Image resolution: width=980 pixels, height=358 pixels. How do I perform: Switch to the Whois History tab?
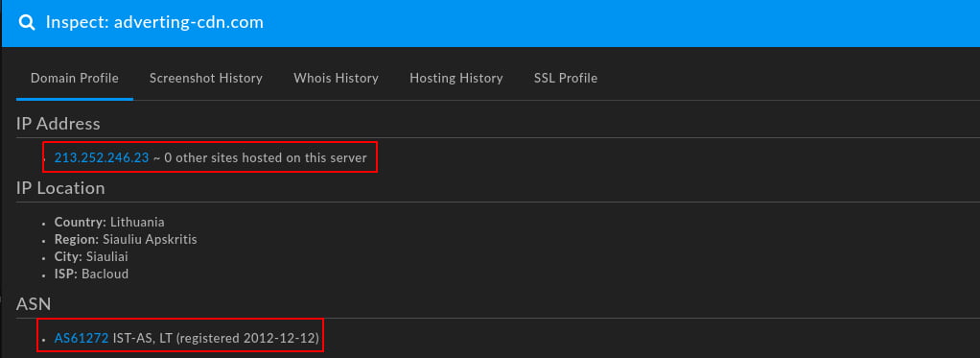pyautogui.click(x=336, y=79)
